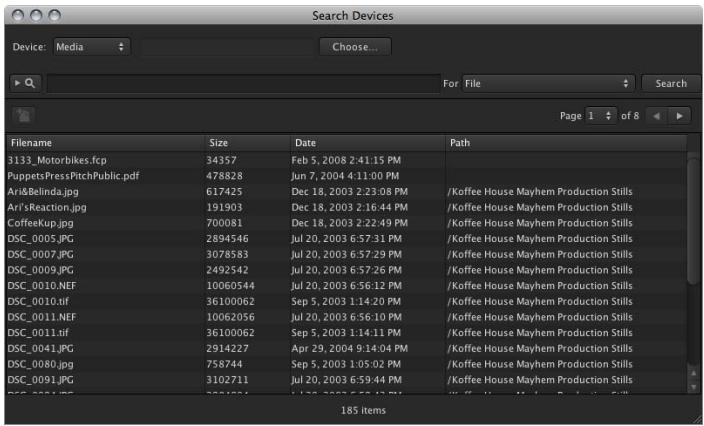Screen dimensions: 704x426
Task: Click the add-to-bin icon button
Action: 23,115
